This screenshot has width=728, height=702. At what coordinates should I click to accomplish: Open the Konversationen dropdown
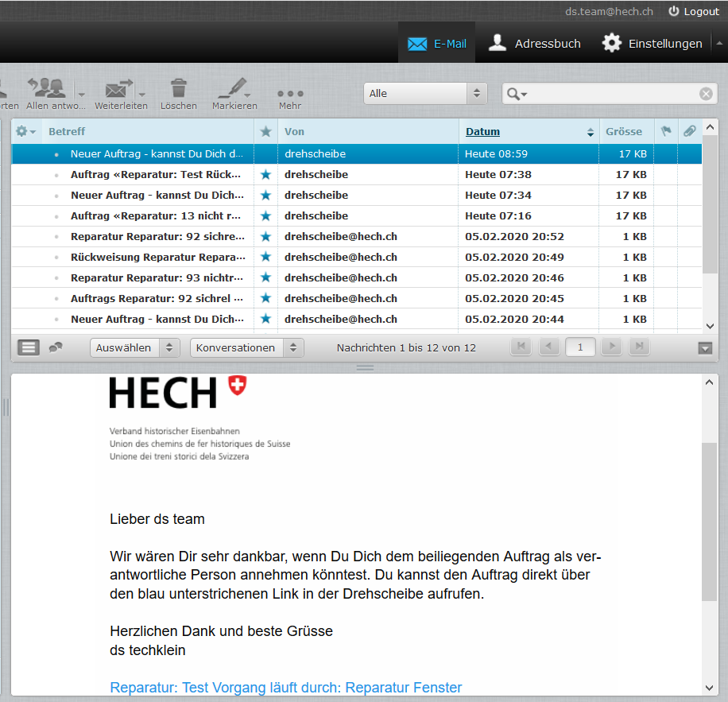point(246,347)
